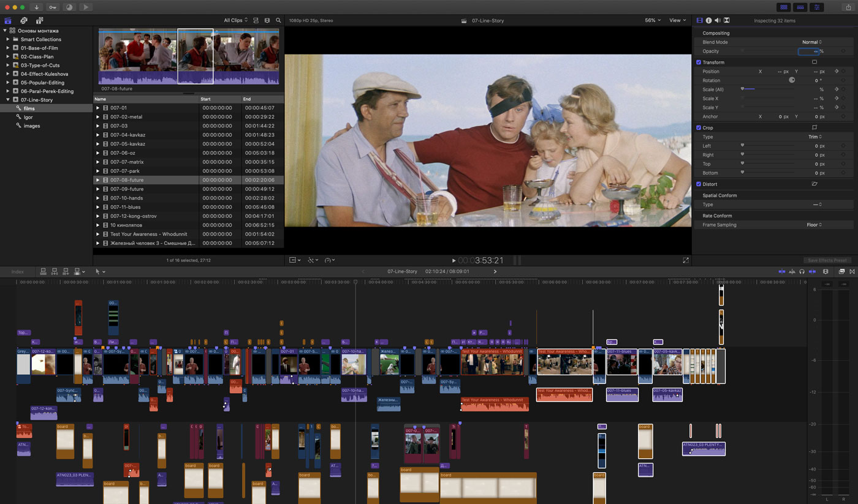Open the Select arrow tool pop-up

click(x=100, y=271)
